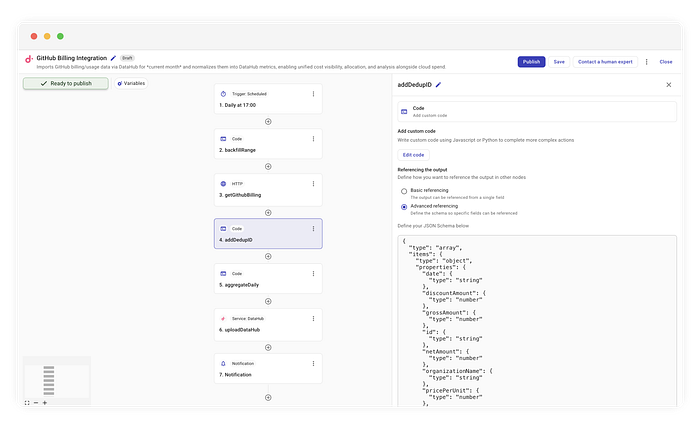This screenshot has width=700, height=428.
Task: Open the Variables panel
Action: pyautogui.click(x=131, y=83)
